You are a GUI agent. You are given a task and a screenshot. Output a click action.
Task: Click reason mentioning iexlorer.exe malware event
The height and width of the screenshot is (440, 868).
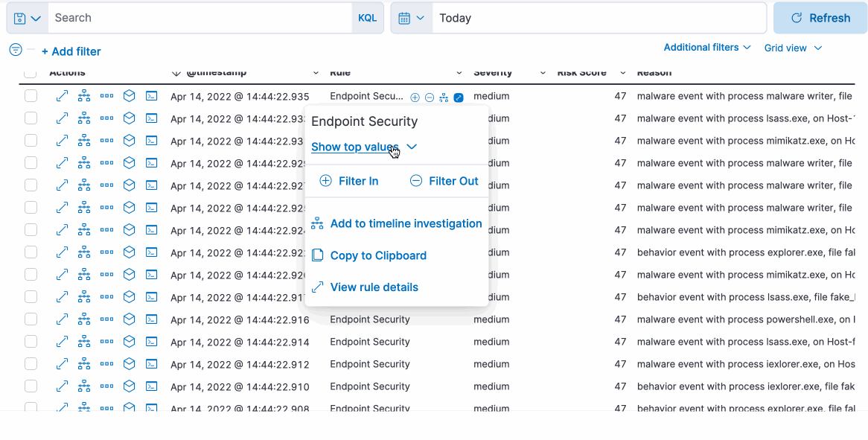click(746, 364)
